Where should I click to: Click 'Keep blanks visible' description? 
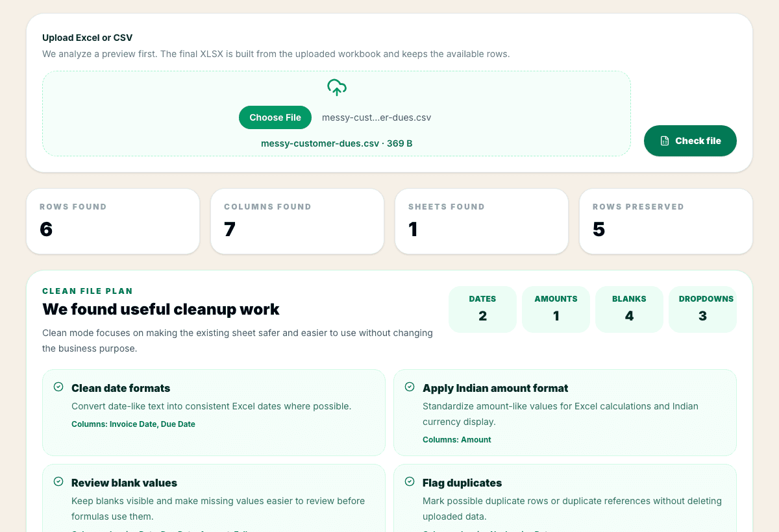(218, 509)
